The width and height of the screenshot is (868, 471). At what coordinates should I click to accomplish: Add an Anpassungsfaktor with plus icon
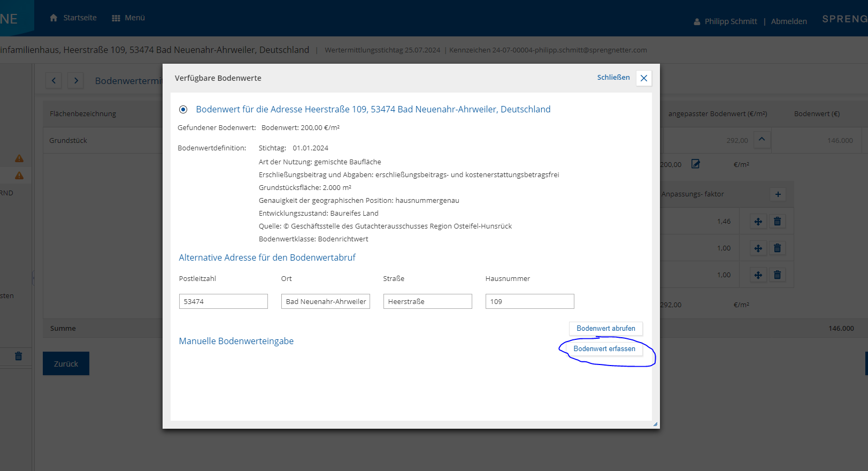coord(778,194)
